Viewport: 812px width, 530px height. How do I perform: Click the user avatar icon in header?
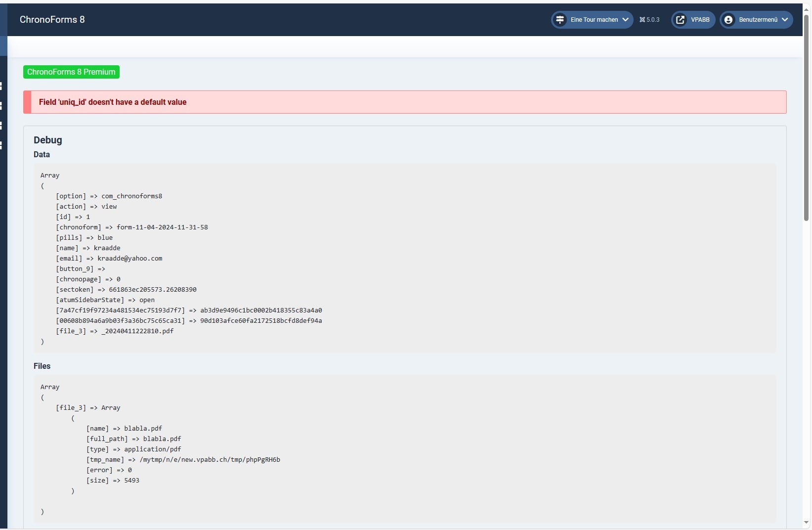(728, 20)
